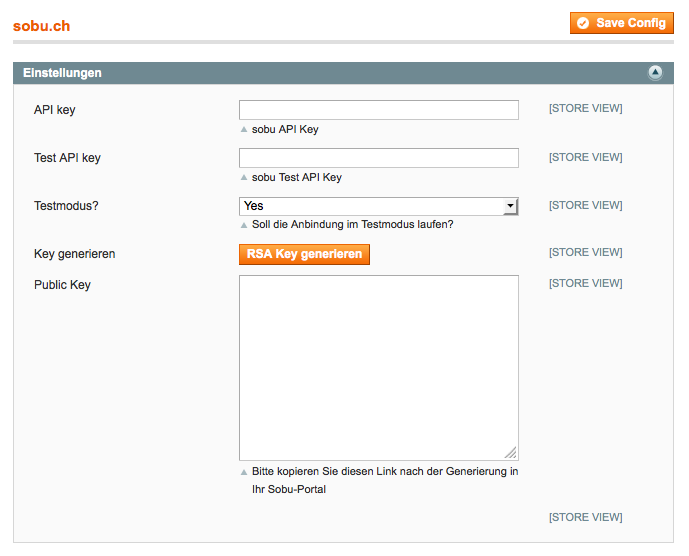Click the triangle beside Sobu-Portal copy hint

click(244, 472)
